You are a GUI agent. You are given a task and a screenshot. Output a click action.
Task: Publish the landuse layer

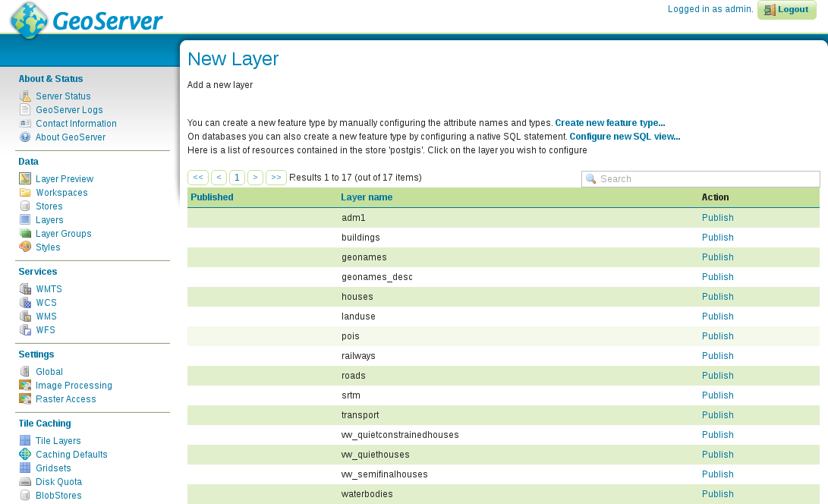point(718,317)
